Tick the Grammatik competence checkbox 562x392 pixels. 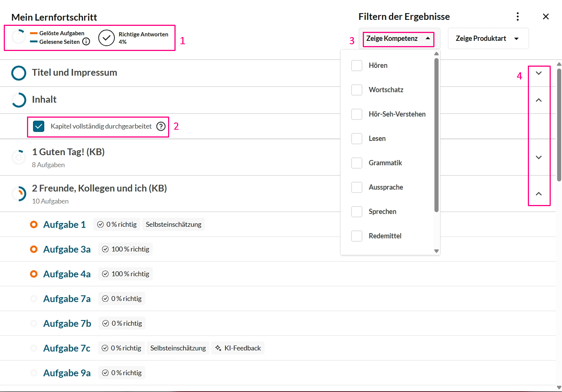pyautogui.click(x=356, y=163)
